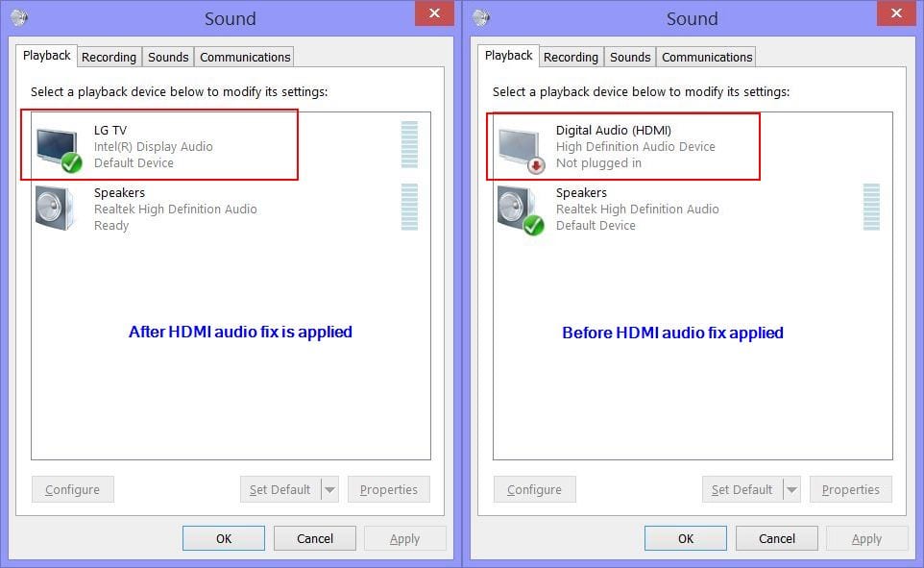
Task: Confirm with OK in right Sound window
Action: point(686,538)
